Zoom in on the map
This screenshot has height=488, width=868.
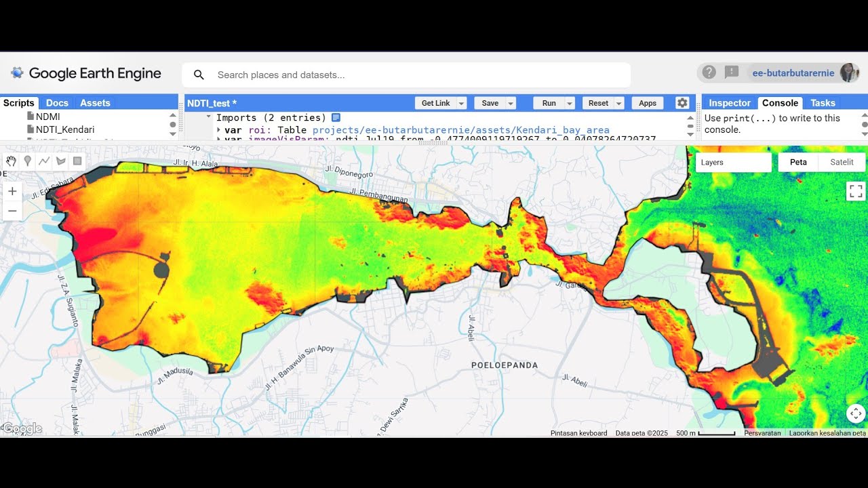pyautogui.click(x=12, y=191)
